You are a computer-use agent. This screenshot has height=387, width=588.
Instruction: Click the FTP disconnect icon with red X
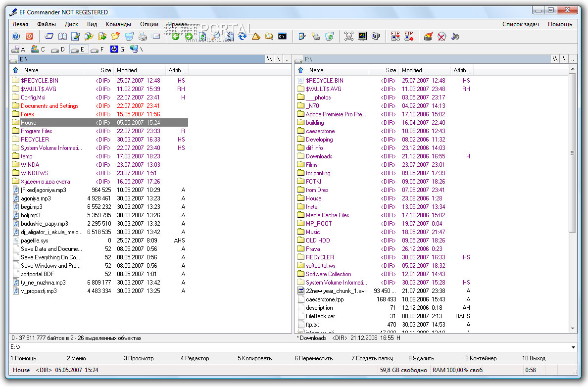[x=409, y=37]
